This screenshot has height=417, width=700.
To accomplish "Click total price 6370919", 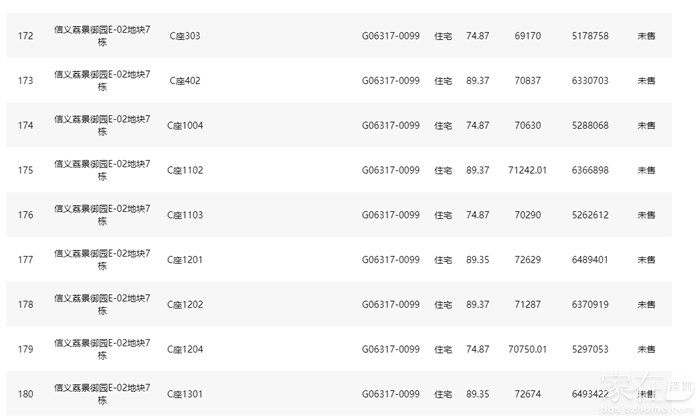I will 591,304.
